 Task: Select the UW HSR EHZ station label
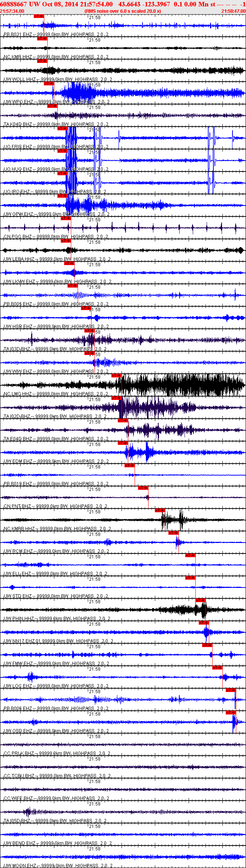click(x=56, y=327)
